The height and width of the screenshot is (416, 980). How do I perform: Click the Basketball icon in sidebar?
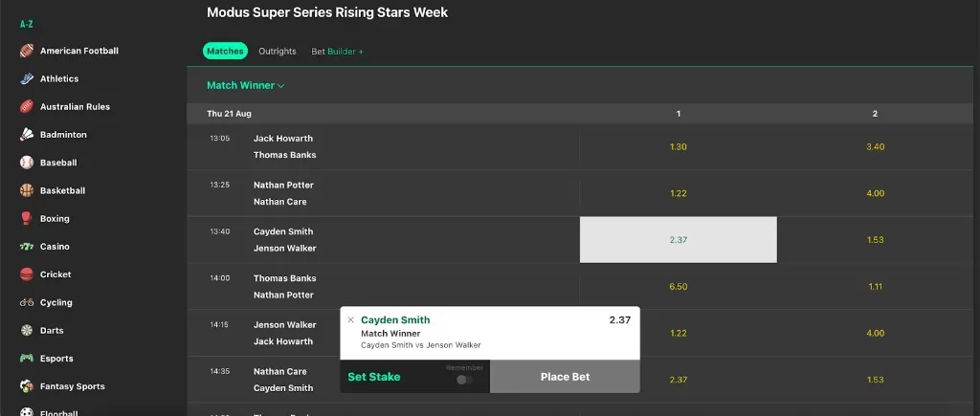(27, 190)
